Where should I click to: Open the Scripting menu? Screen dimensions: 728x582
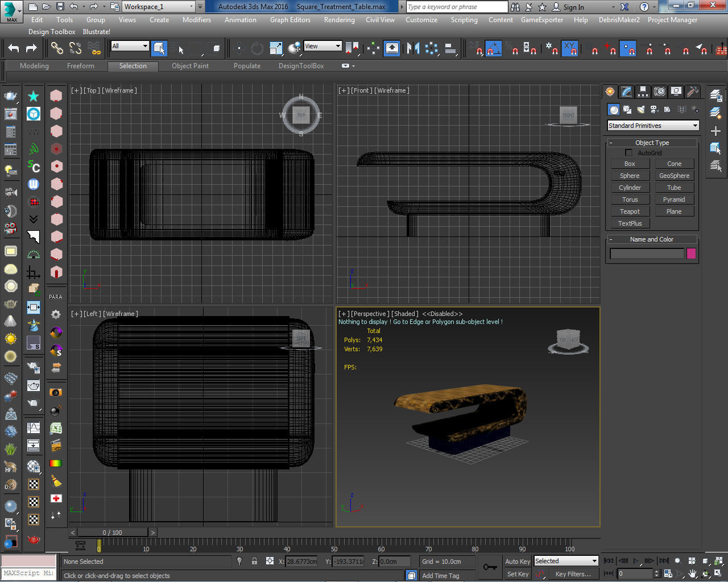[x=464, y=20]
